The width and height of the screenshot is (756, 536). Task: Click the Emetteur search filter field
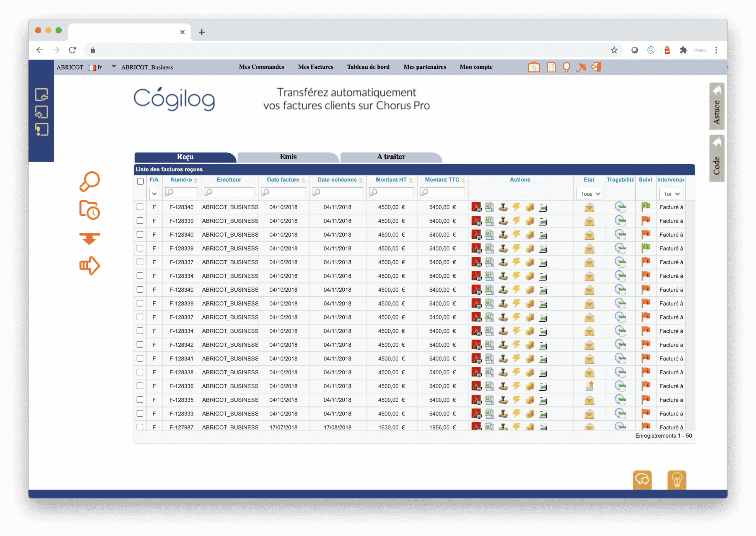pos(229,192)
